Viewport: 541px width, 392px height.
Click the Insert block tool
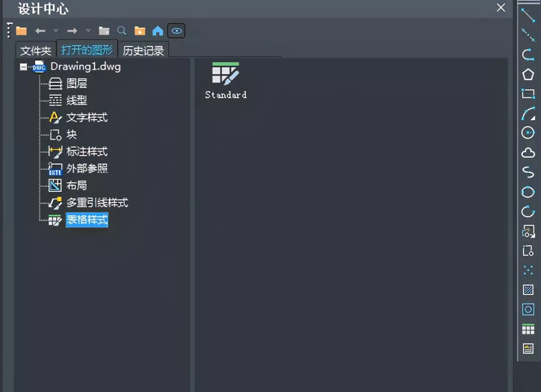tap(528, 231)
